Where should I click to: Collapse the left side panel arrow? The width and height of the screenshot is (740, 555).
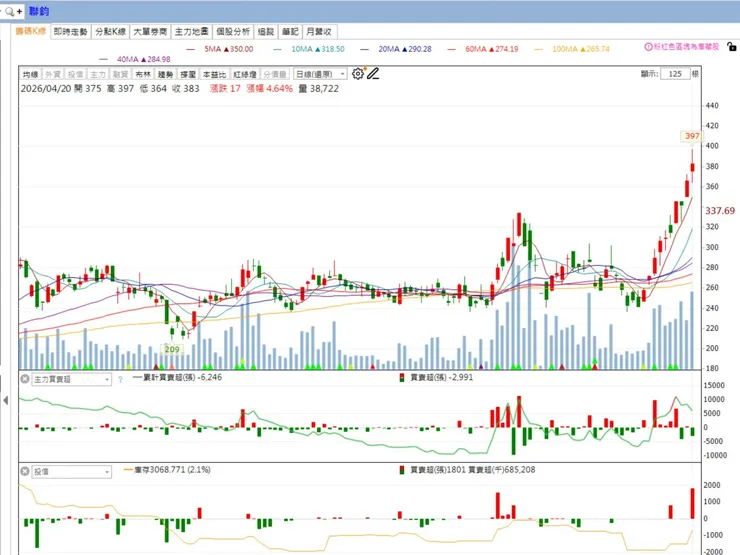point(6,400)
